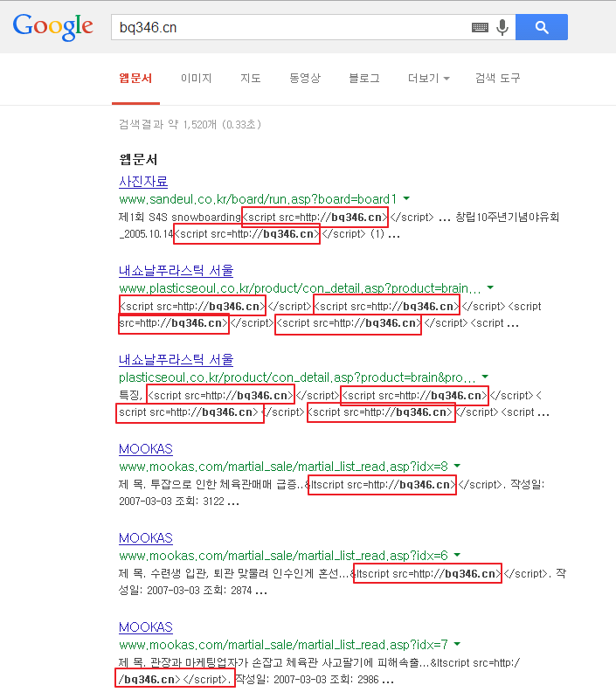Open the 내쇼날푸라스틱 서울 result under plasticseoul.co.kr without www

pyautogui.click(x=176, y=360)
